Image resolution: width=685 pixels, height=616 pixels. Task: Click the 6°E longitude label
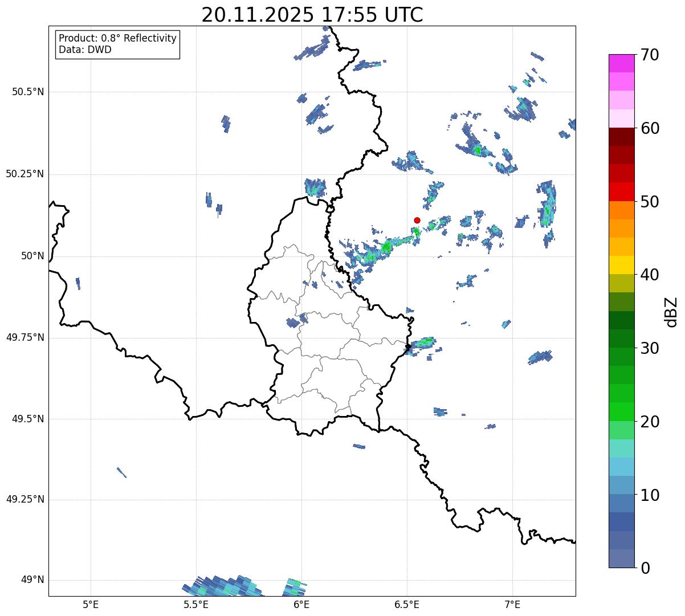tap(301, 604)
